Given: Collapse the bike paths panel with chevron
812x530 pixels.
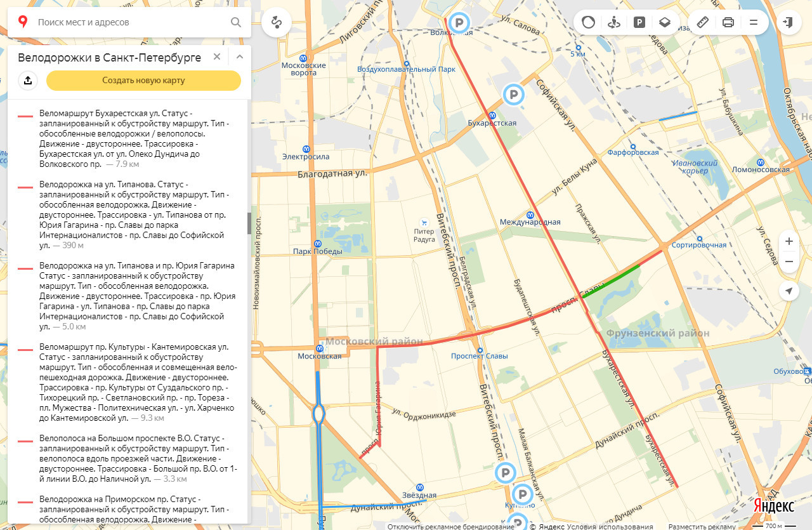Looking at the screenshot, I should pos(240,56).
